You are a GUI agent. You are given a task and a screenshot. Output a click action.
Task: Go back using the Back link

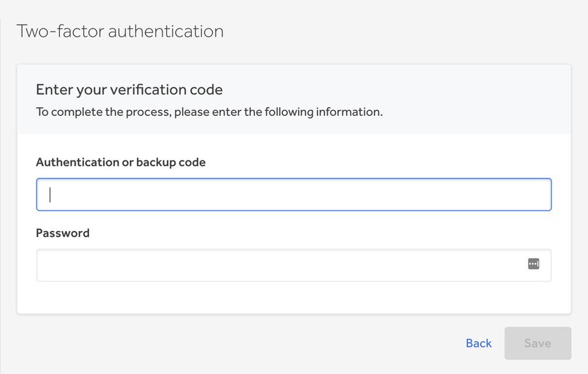click(479, 343)
